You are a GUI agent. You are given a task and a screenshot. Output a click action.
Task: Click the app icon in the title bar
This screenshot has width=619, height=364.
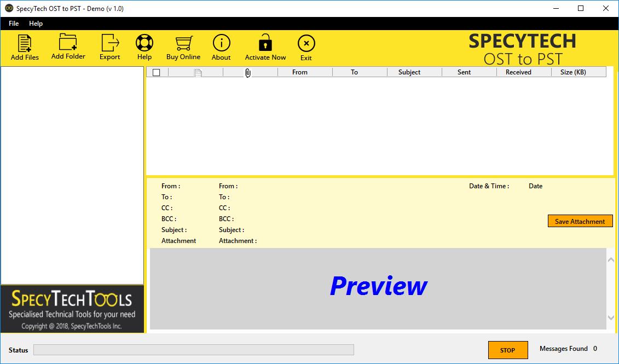point(9,8)
